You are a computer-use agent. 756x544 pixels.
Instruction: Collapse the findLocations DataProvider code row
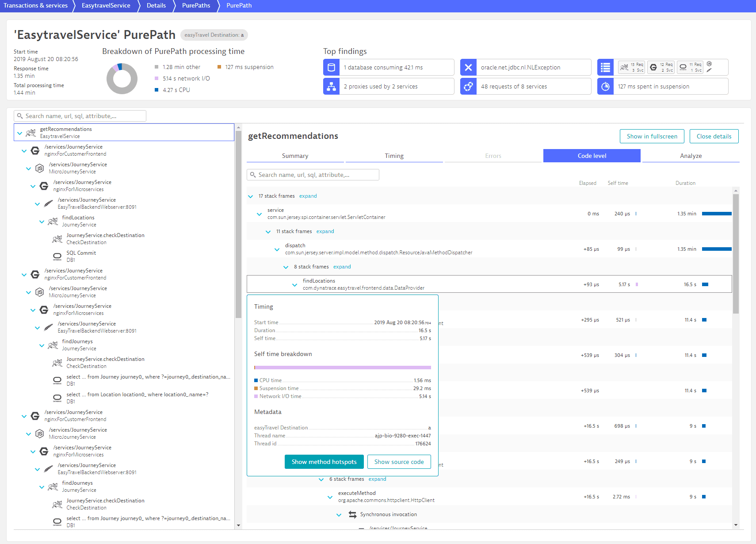[294, 285]
